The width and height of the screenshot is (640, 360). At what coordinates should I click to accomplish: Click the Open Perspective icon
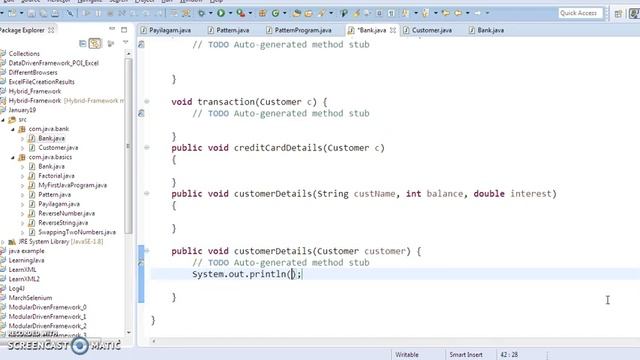[x=618, y=13]
